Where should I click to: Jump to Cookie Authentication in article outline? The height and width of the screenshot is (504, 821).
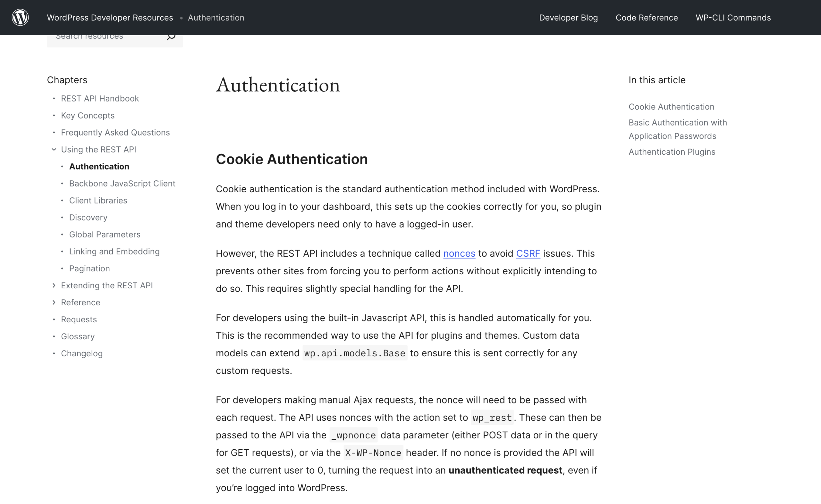[x=671, y=107]
